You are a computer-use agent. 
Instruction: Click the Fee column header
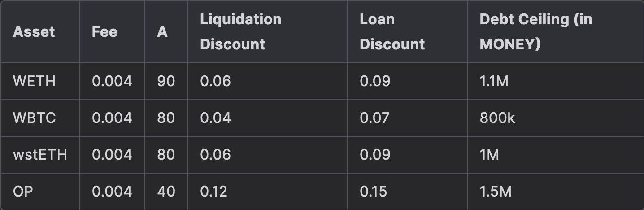click(104, 32)
